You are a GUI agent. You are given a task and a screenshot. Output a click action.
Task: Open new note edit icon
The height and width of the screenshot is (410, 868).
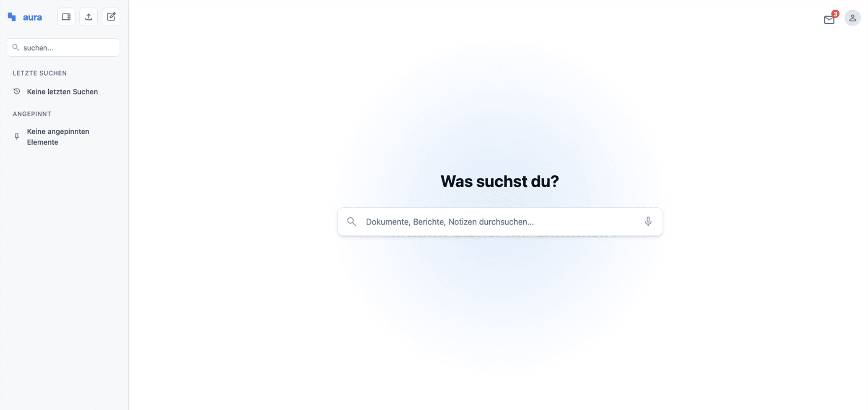[x=111, y=17]
